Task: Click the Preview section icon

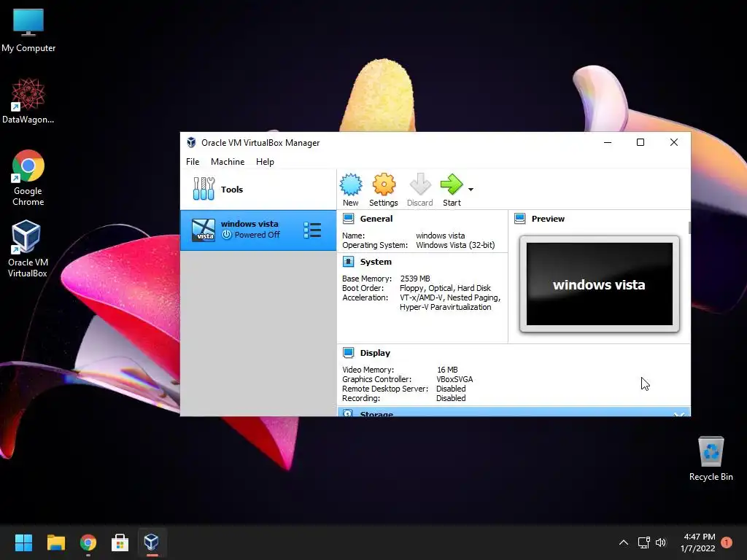Action: (519, 219)
